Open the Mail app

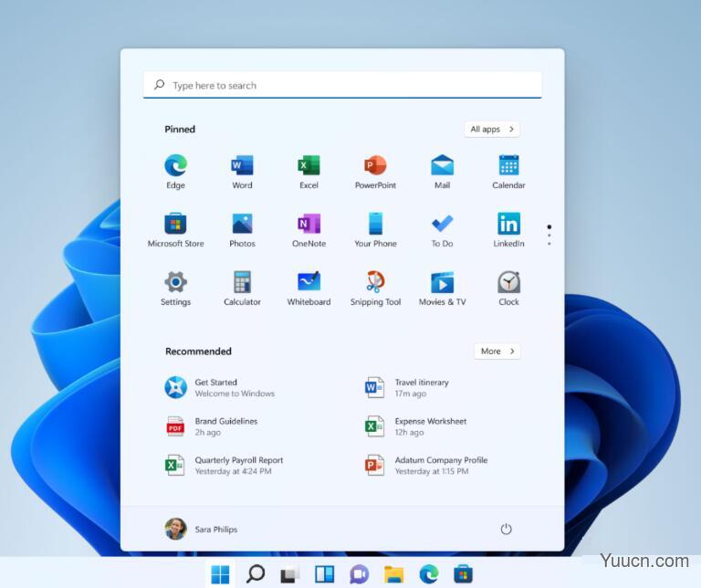click(x=442, y=172)
